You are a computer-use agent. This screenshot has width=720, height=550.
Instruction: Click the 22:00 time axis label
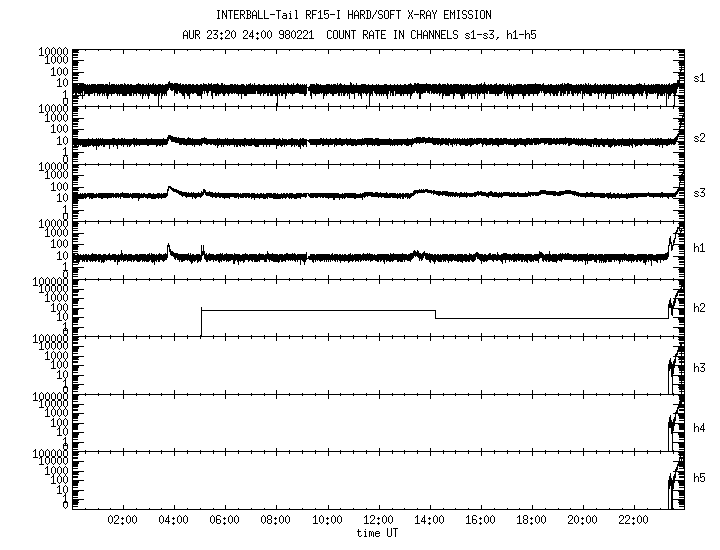pos(633,520)
